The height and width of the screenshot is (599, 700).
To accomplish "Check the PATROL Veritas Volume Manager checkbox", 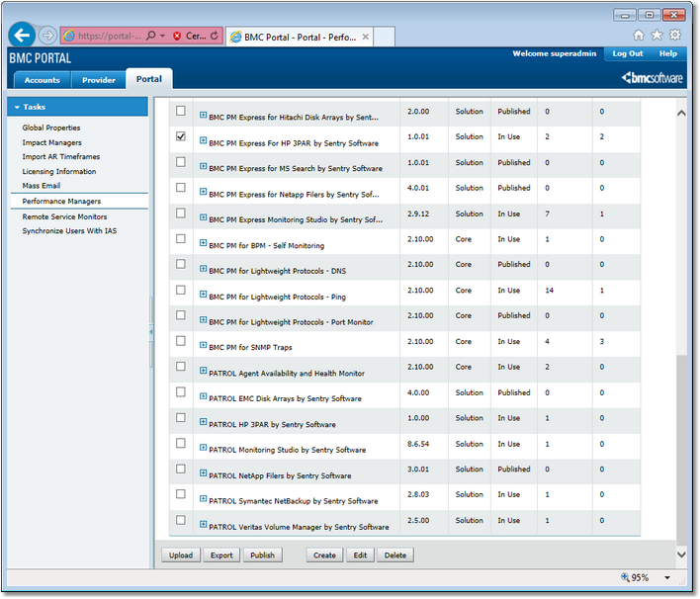I will pyautogui.click(x=181, y=520).
